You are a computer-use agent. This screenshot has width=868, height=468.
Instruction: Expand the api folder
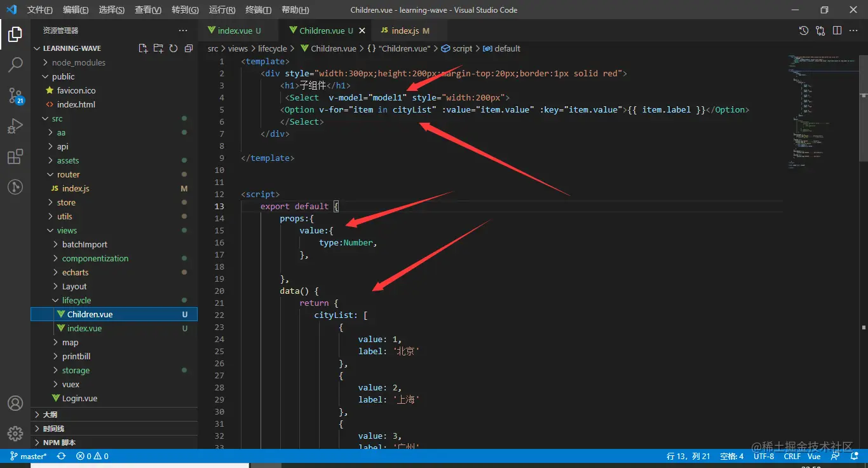62,146
